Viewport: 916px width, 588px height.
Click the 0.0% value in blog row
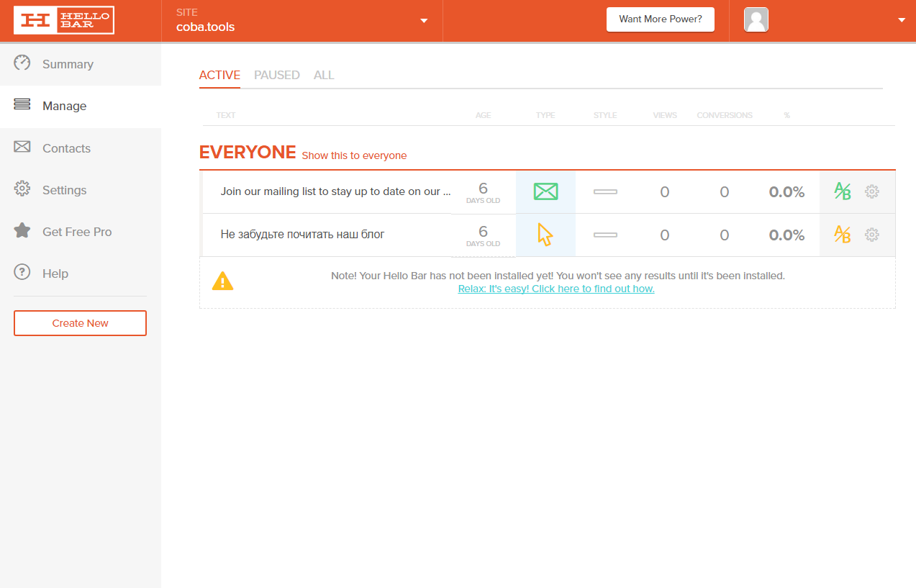pyautogui.click(x=786, y=235)
